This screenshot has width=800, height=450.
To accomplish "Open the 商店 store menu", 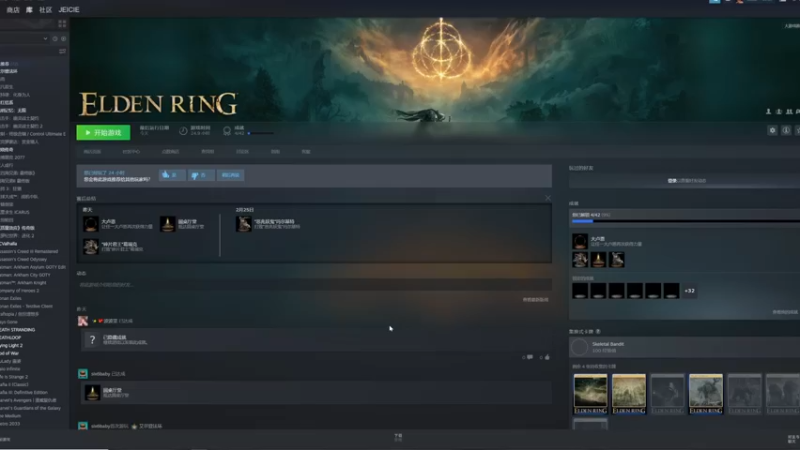I will coord(13,10).
